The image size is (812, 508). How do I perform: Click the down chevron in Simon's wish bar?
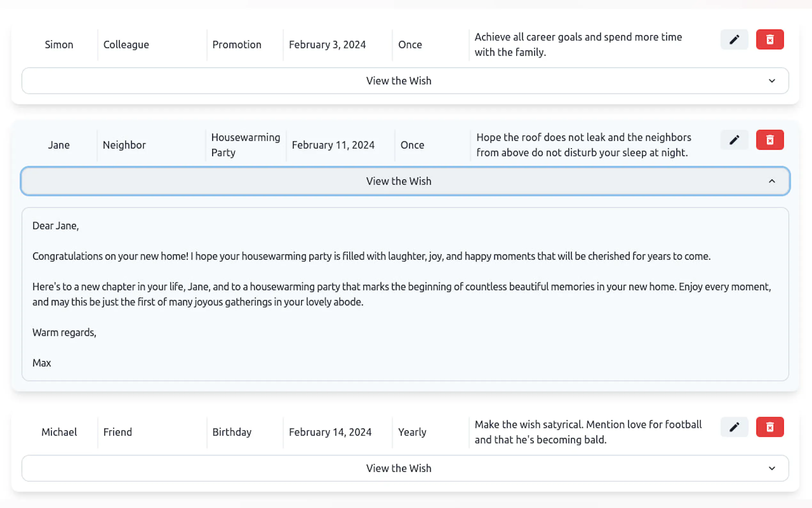click(772, 81)
